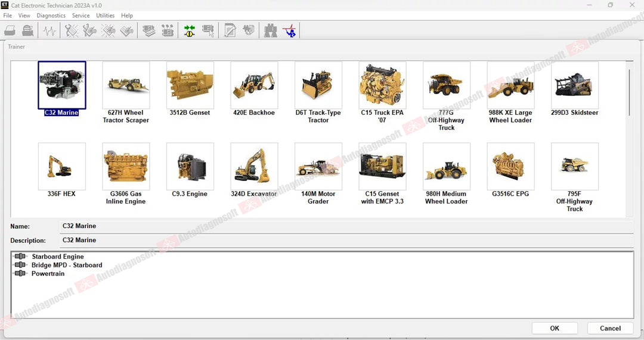The image size is (644, 340).
Task: Select the 777G Off-Highway Truck thumbnail
Action: tap(447, 85)
